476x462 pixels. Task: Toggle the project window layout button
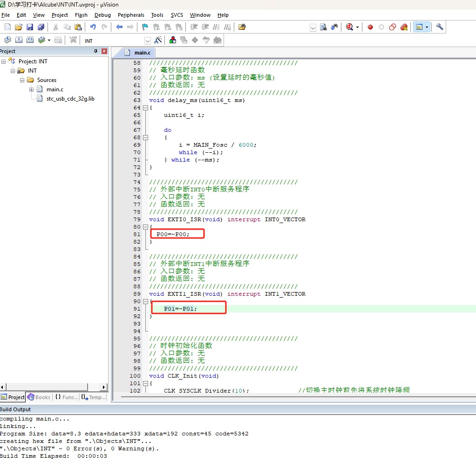pos(419,27)
